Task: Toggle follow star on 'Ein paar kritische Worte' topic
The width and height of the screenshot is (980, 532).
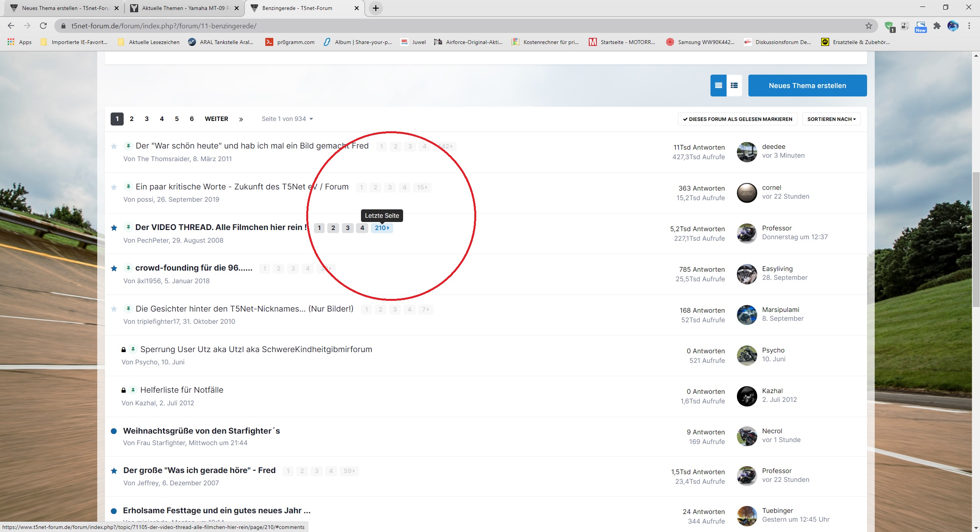Action: click(x=114, y=187)
